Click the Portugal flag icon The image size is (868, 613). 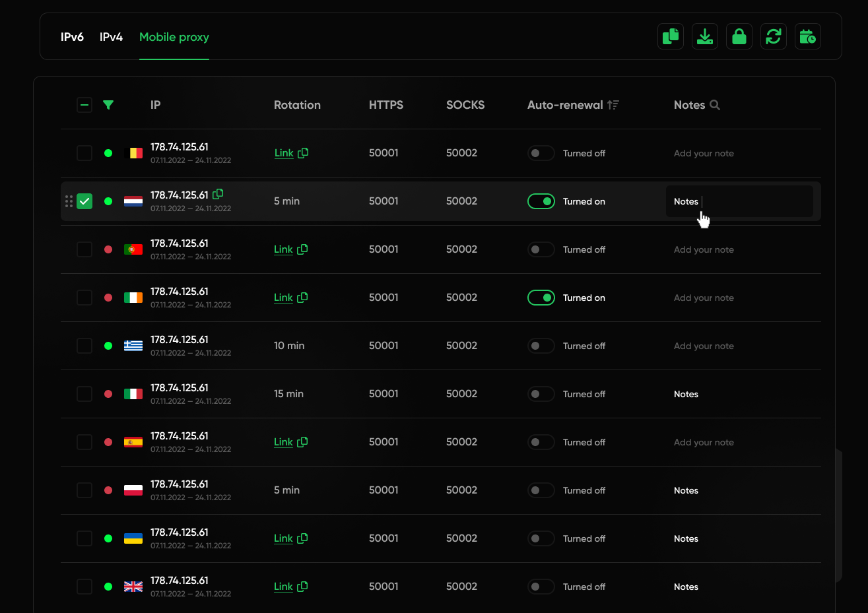click(x=133, y=249)
